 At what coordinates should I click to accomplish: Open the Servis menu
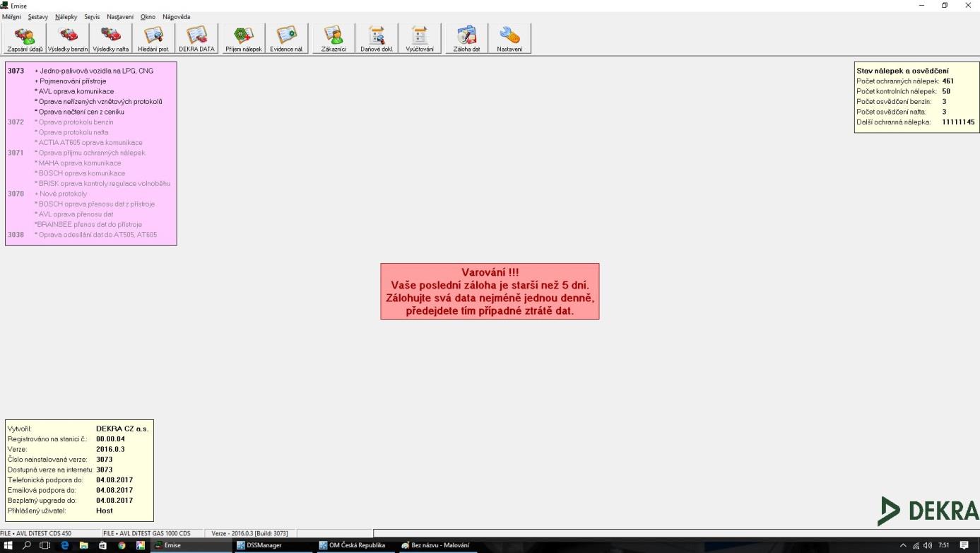(x=92, y=17)
